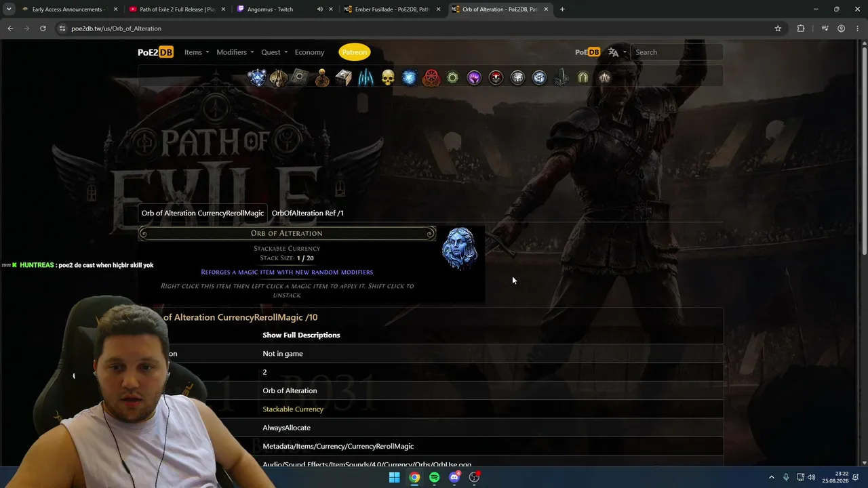Image resolution: width=868 pixels, height=488 pixels.
Task: Click the 'AlwaysAllocate' table cell
Action: (x=287, y=428)
